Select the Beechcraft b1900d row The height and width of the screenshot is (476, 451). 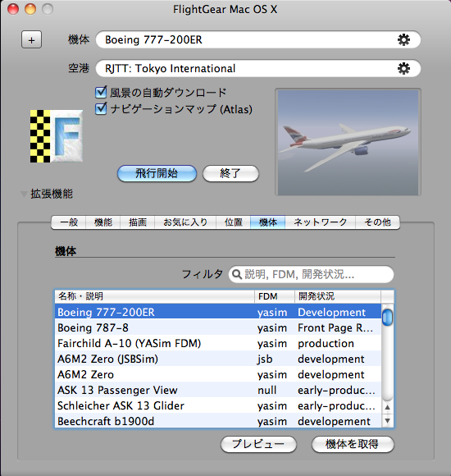[x=218, y=421]
